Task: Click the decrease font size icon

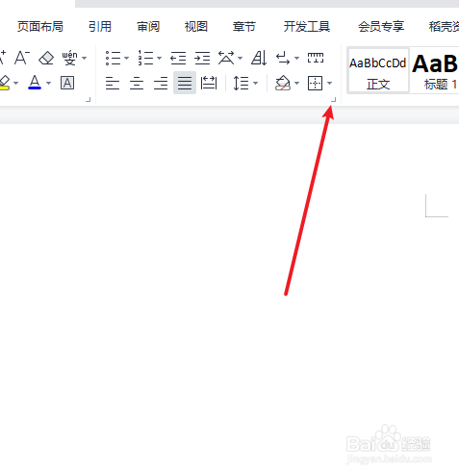Action: 22,58
